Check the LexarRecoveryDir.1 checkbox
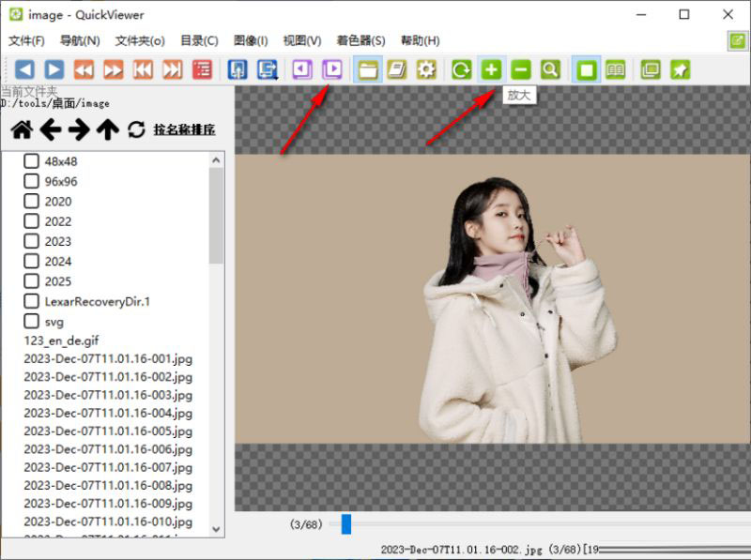 coord(31,301)
